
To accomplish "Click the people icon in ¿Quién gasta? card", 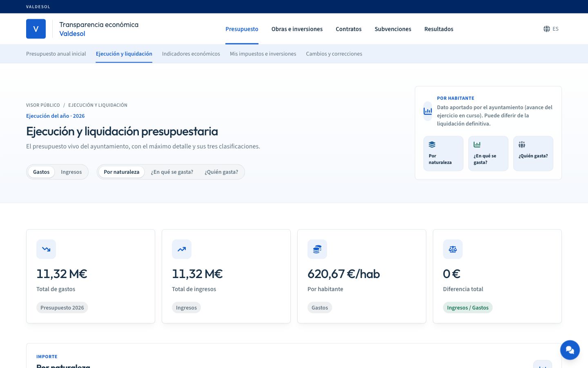I will 522,145.
